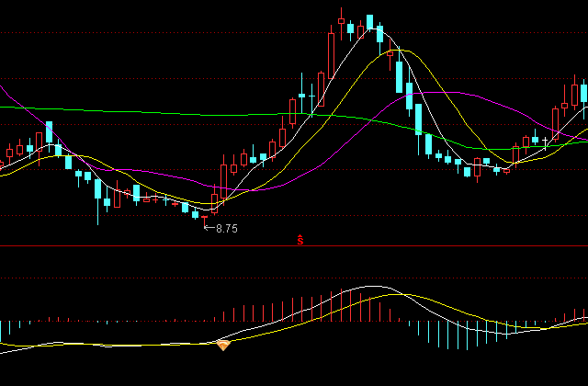Click the lowest candlestick marked by arrow
This screenshot has width=588, height=386.
point(204,222)
